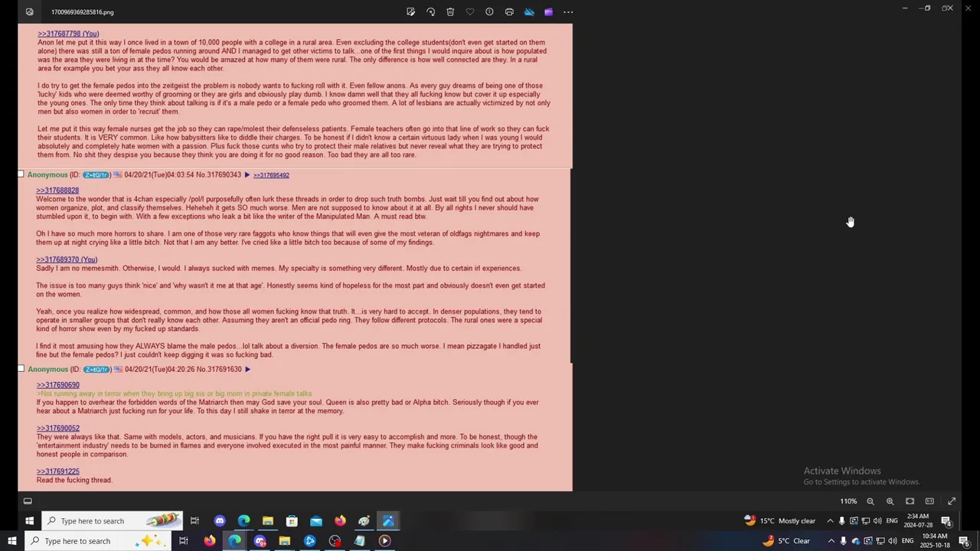The width and height of the screenshot is (980, 551).
Task: Print the image using the printer icon
Action: click(x=509, y=11)
